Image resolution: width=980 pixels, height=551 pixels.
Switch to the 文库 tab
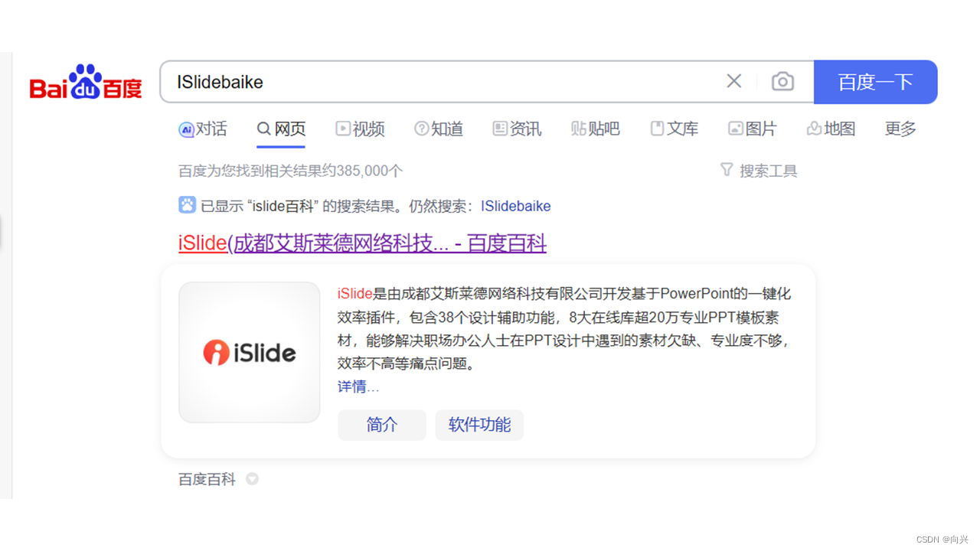tap(674, 129)
